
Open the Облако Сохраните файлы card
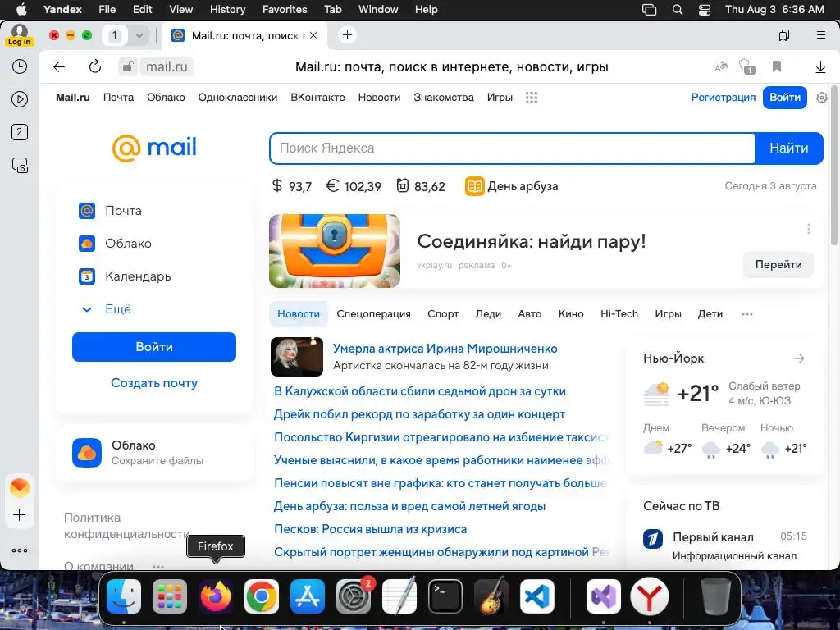154,453
